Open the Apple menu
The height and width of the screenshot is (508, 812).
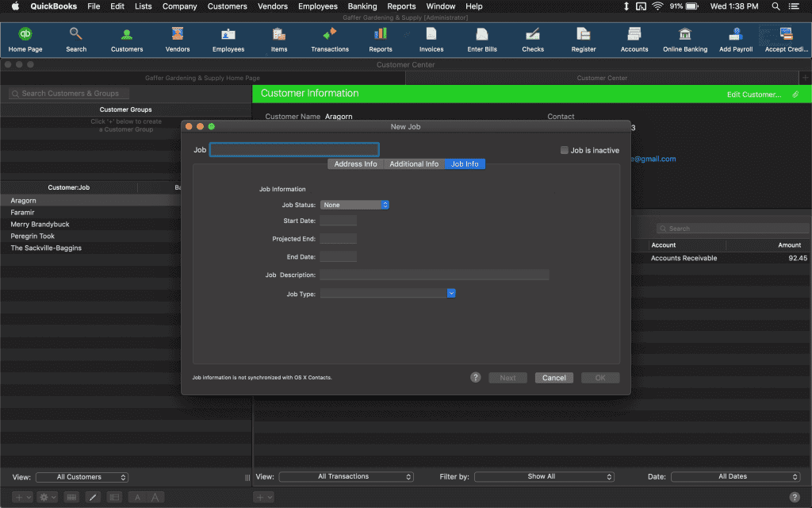pos(15,6)
